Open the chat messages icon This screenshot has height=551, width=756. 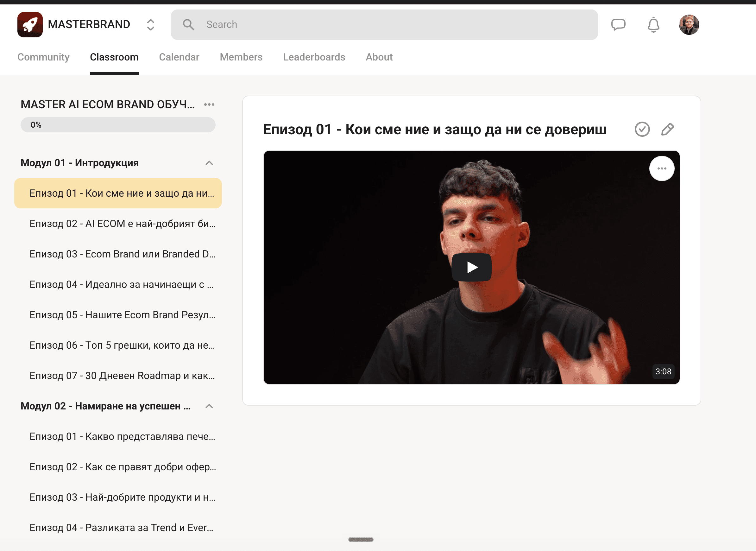(x=618, y=25)
